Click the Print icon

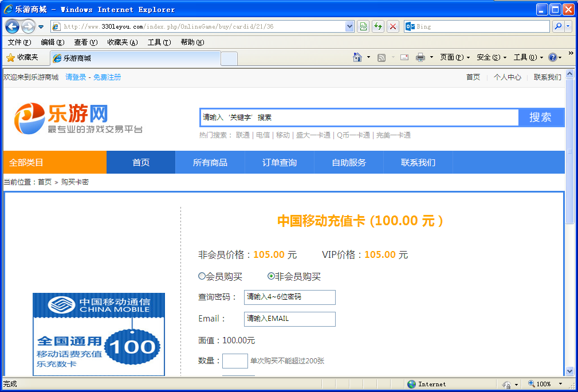(x=420, y=57)
